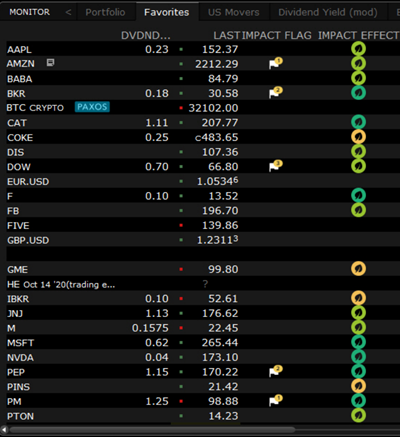Click the PINS orange impact effect icon

tap(358, 386)
